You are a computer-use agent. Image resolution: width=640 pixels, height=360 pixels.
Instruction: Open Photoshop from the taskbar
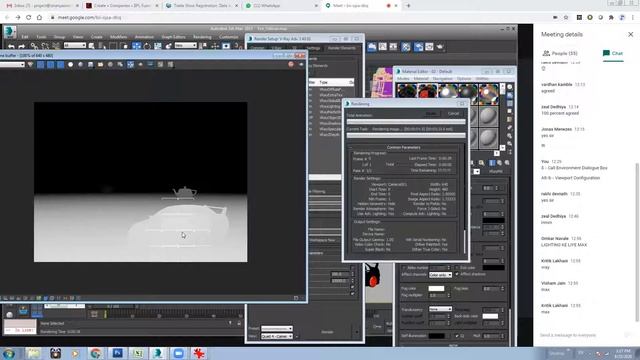pos(117,353)
